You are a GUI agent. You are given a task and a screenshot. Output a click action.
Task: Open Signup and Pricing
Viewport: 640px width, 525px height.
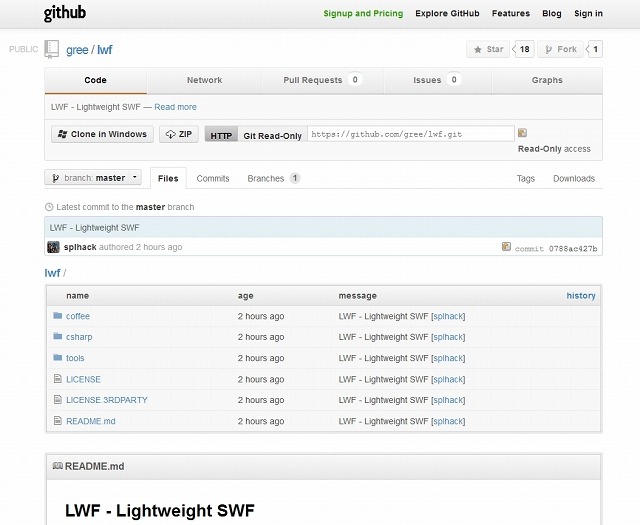(x=363, y=13)
